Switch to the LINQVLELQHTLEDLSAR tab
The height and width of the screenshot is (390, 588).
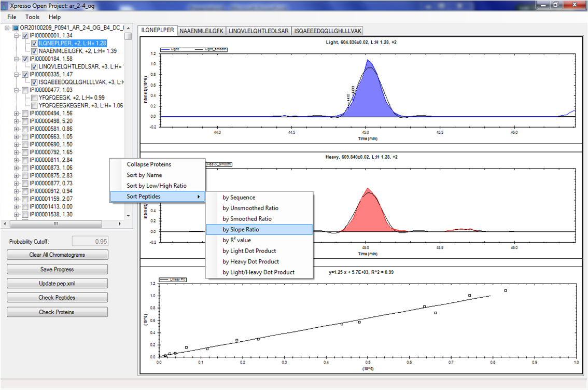click(x=258, y=31)
